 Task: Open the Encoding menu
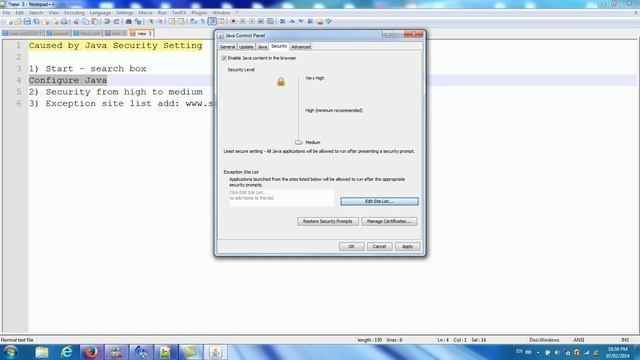[74, 13]
